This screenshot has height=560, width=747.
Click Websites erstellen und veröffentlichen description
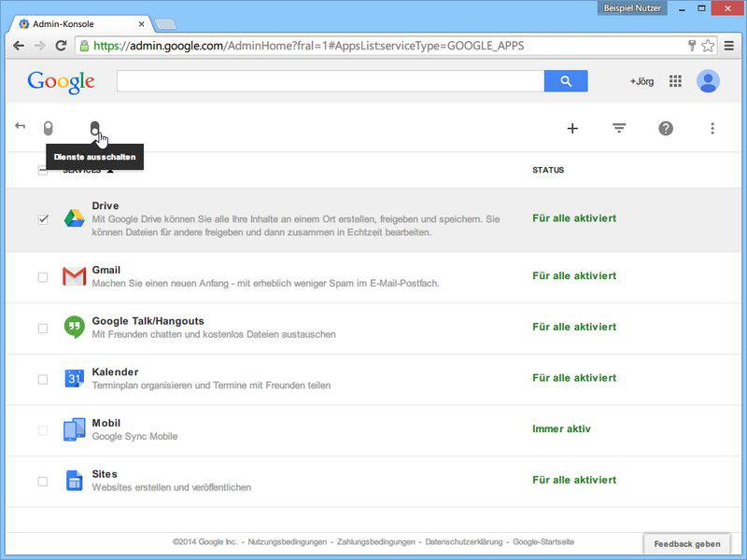pos(172,487)
